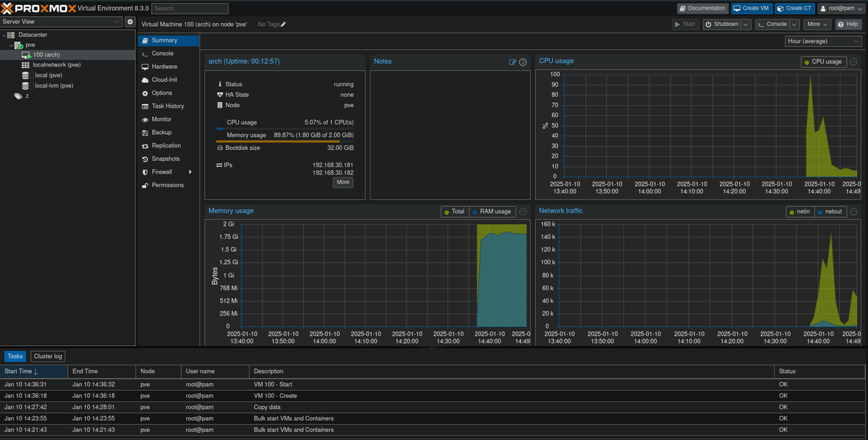Click the Console toolbar button

coord(772,25)
